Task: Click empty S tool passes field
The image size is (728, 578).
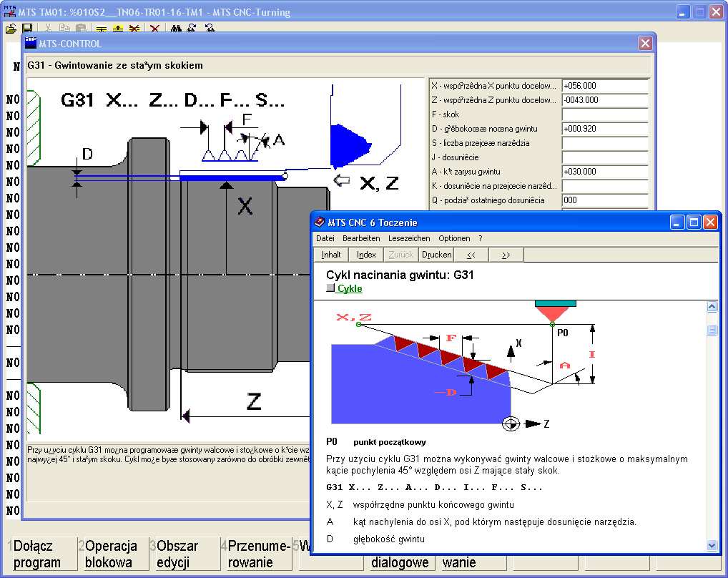Action: (x=604, y=143)
